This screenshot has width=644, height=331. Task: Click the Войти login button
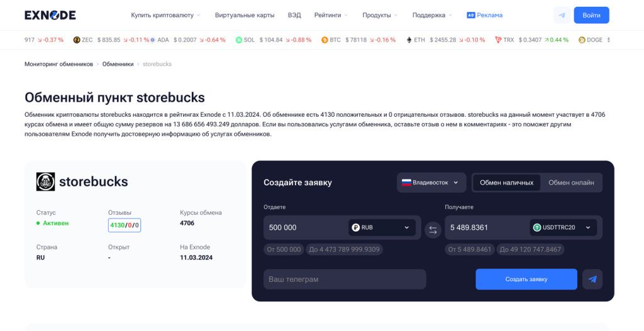click(x=591, y=15)
